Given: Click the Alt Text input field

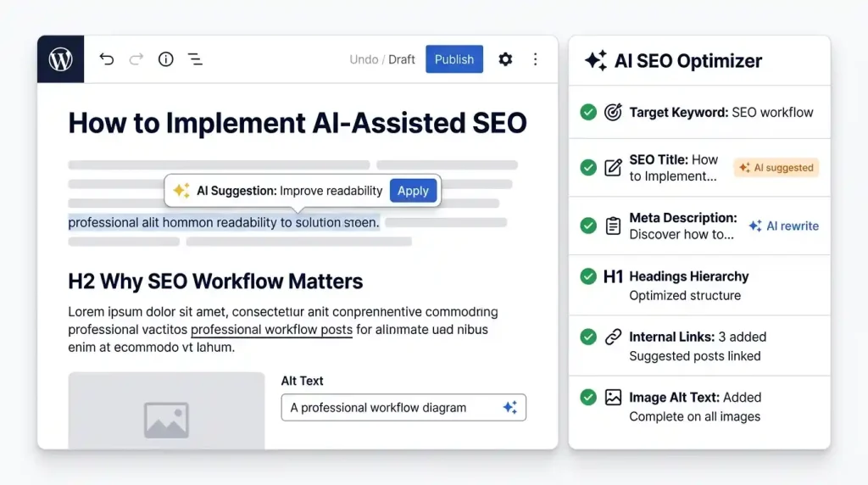Looking at the screenshot, I should pos(403,408).
